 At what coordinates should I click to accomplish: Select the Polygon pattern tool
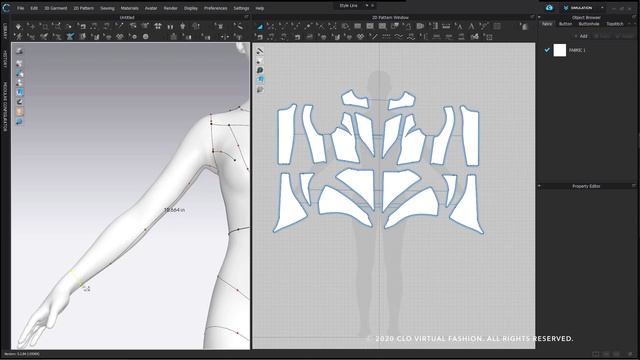coord(345,27)
